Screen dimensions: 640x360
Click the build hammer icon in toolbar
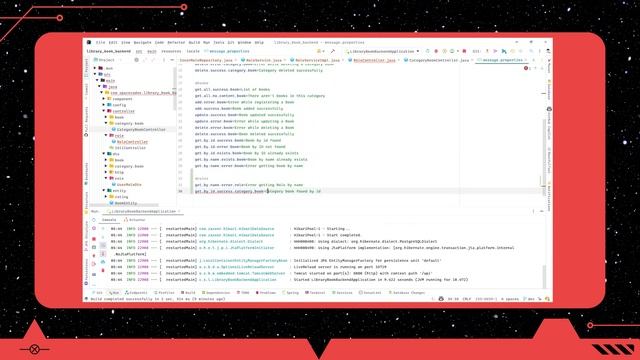[333, 51]
